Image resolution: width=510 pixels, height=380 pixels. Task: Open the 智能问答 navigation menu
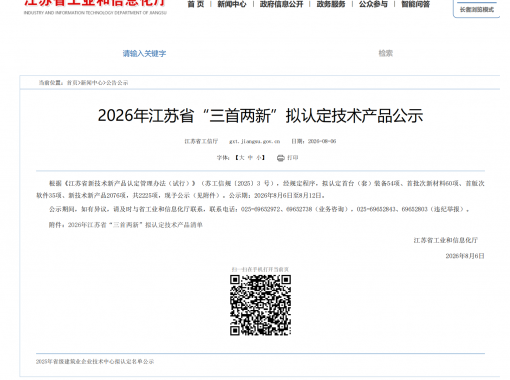click(415, 4)
